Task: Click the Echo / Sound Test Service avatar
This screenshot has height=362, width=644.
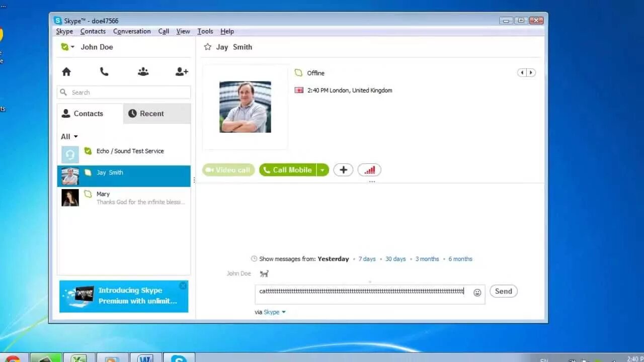Action: coord(70,154)
